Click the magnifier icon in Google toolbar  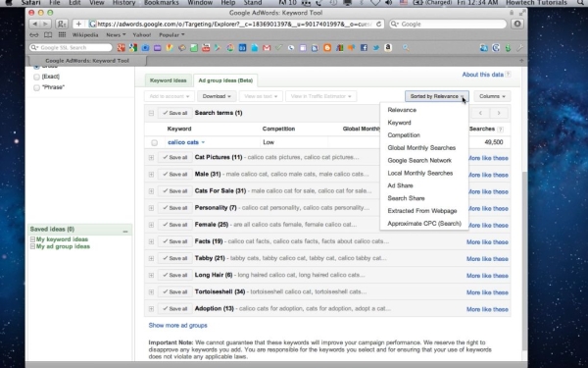coord(406,48)
